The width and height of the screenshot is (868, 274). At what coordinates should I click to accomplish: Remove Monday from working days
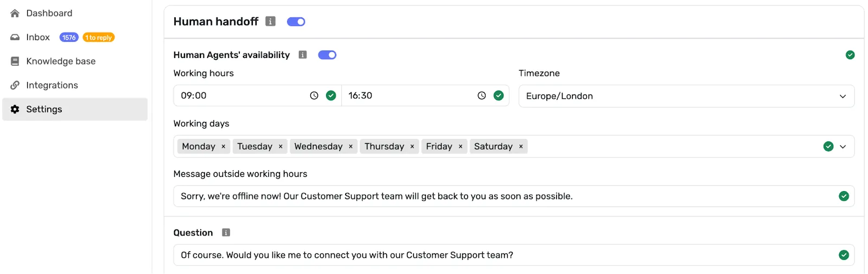[224, 146]
